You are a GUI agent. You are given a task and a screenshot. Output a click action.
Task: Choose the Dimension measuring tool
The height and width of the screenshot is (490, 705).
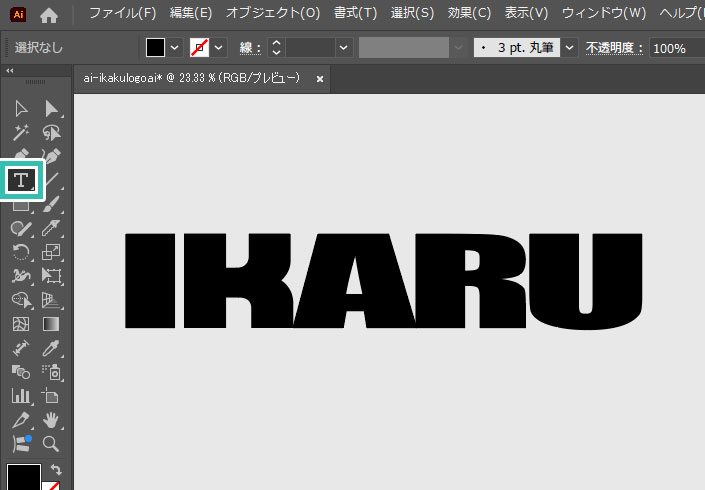tap(21, 348)
